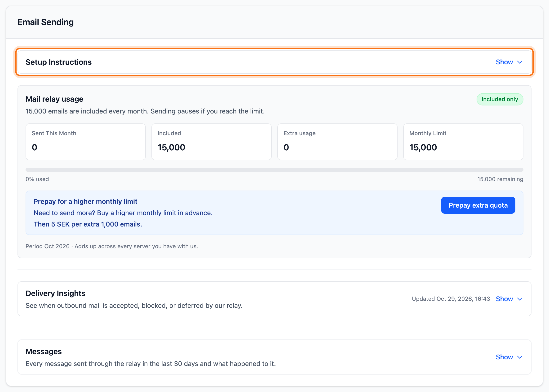Click Need to send more? text
Viewport: 549px width, 392px height.
(123, 213)
